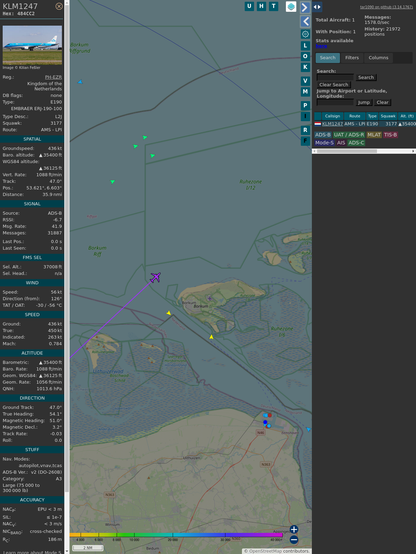The image size is (416, 554).
Task: Click the altitude color scale bar
Action: click(176, 535)
